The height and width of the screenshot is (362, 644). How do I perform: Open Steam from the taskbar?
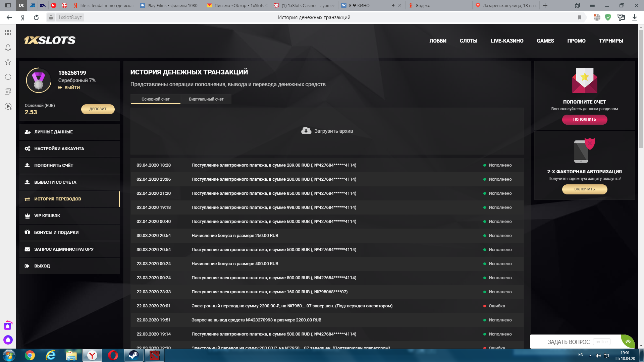(x=133, y=355)
